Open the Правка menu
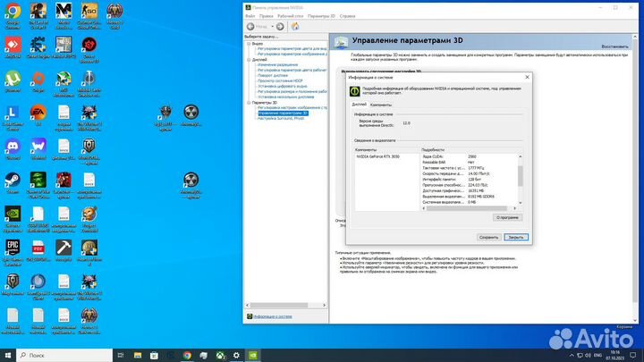This screenshot has height=362, width=644. (267, 16)
